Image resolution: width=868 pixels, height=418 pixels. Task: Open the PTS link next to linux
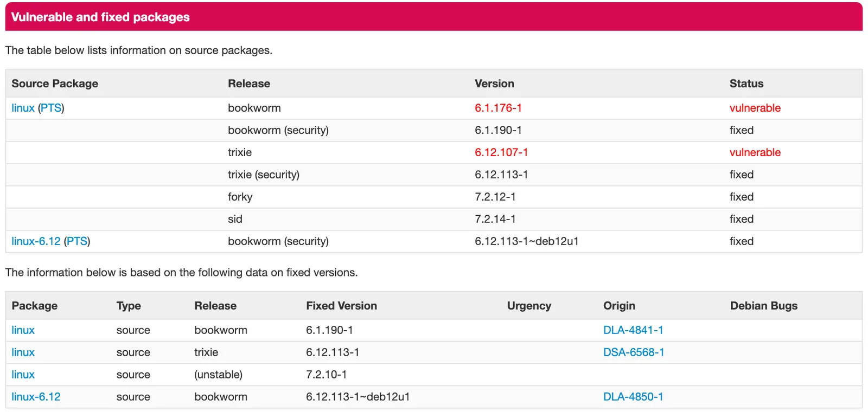coord(51,108)
